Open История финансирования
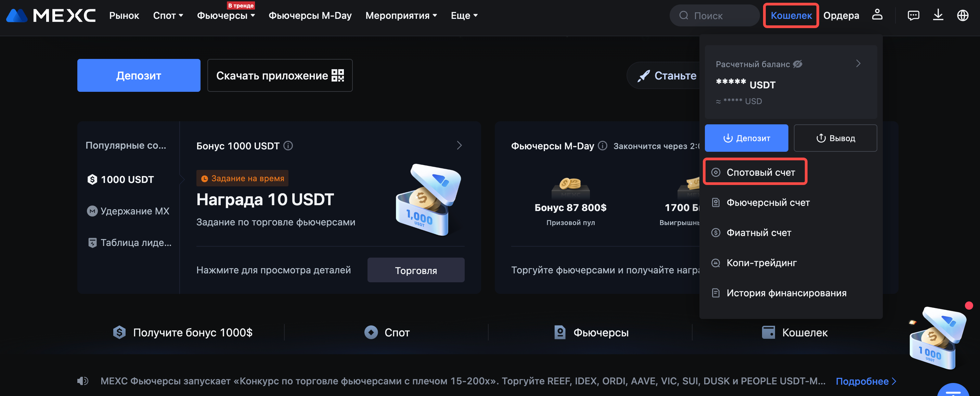980x396 pixels. (790, 293)
